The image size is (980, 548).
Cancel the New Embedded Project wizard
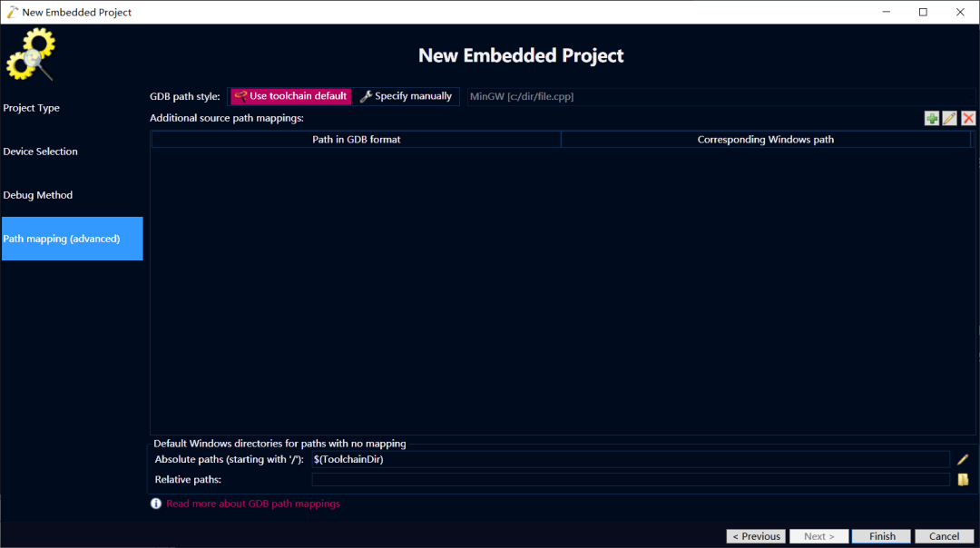click(945, 536)
